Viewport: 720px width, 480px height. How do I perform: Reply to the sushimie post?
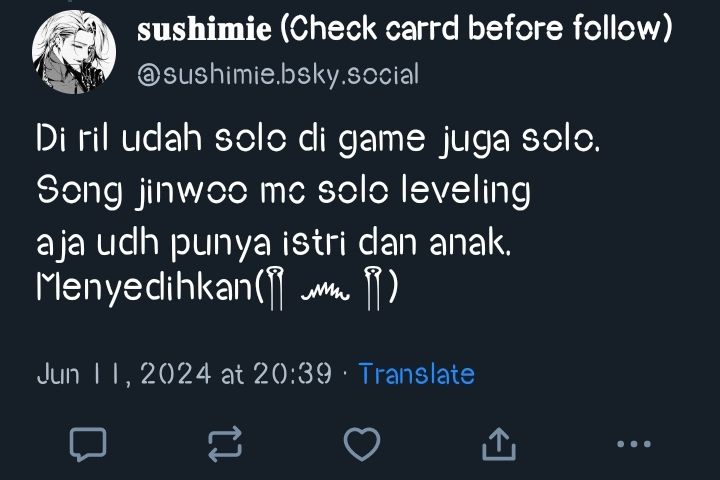click(88, 444)
